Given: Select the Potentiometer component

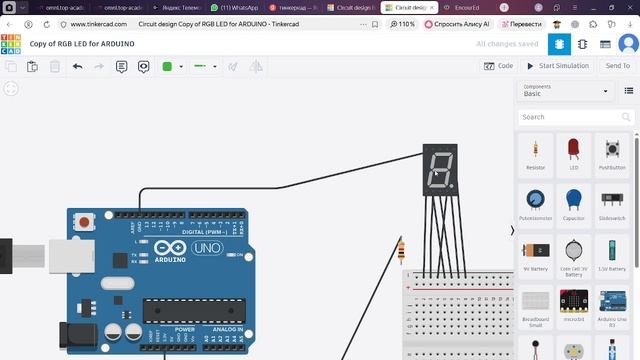Looking at the screenshot, I should [x=535, y=206].
